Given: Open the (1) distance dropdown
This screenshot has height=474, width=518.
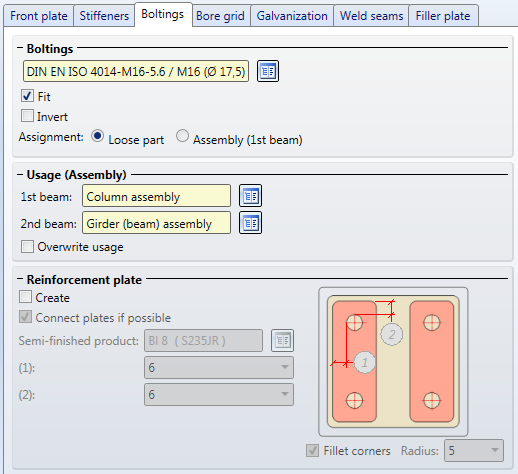Looking at the screenshot, I should click(219, 367).
